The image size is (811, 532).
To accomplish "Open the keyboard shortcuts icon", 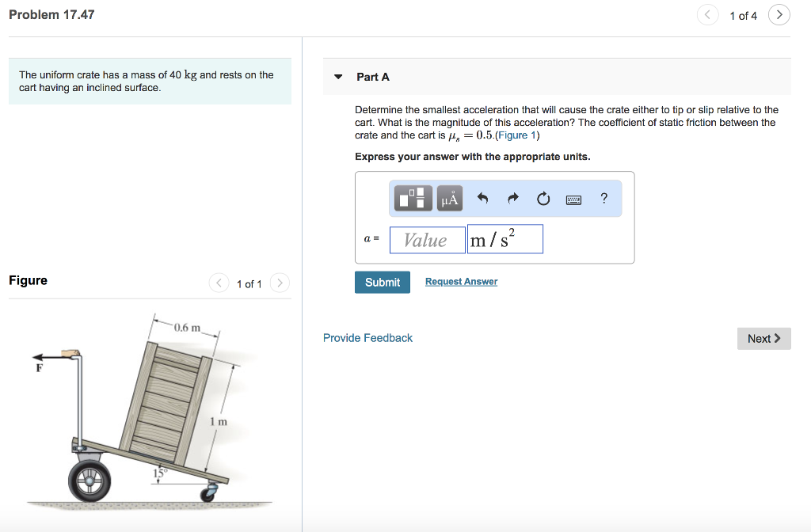I will tap(574, 198).
